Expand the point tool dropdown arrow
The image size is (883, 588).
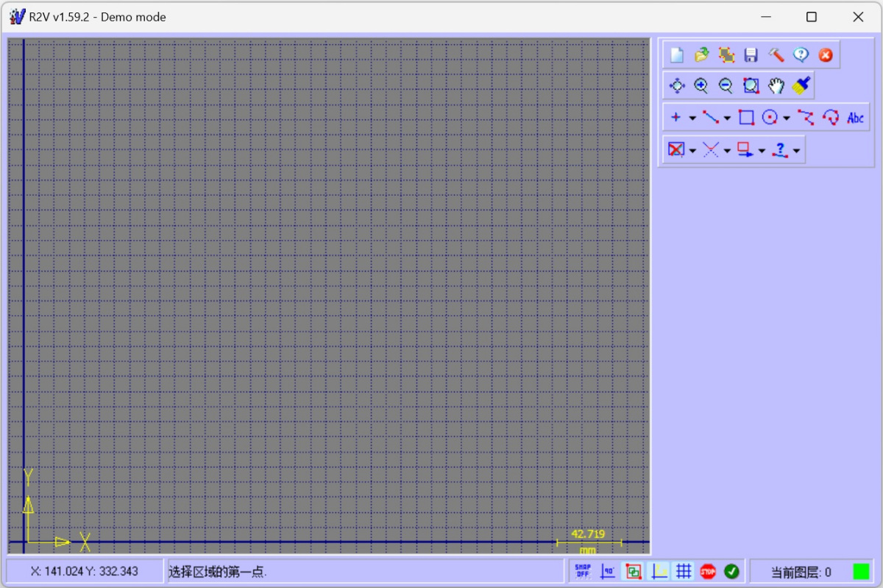point(692,118)
